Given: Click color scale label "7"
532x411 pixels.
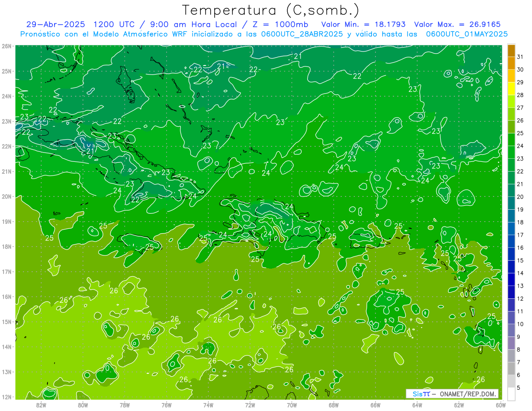Looking at the screenshot, I should coord(519,362).
